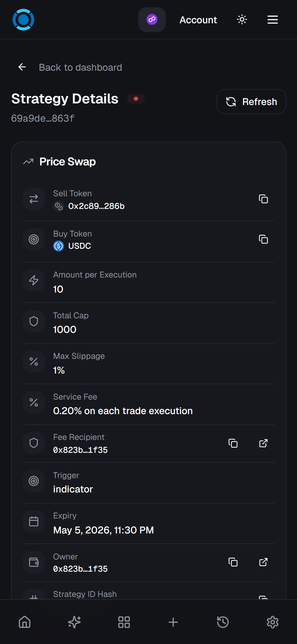
Task: Open the sparkles AI tab
Action: tap(74, 622)
